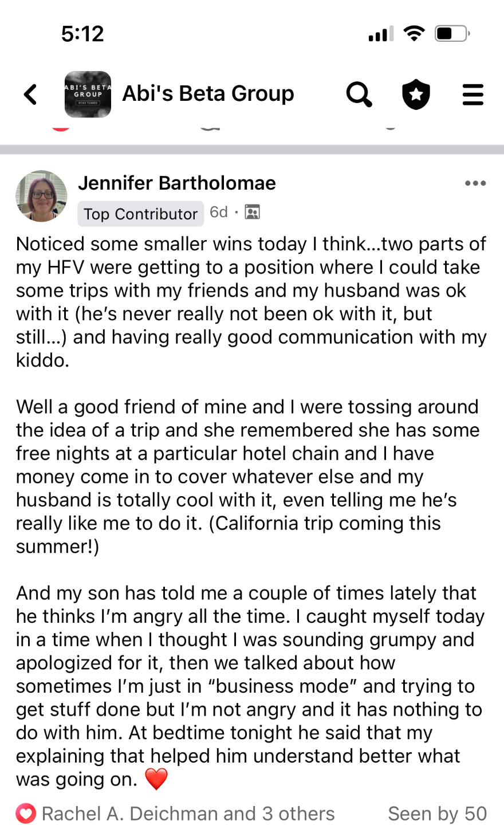Tap Jennifer Bartholomae's profile picture
The image size is (504, 825).
coord(41,196)
